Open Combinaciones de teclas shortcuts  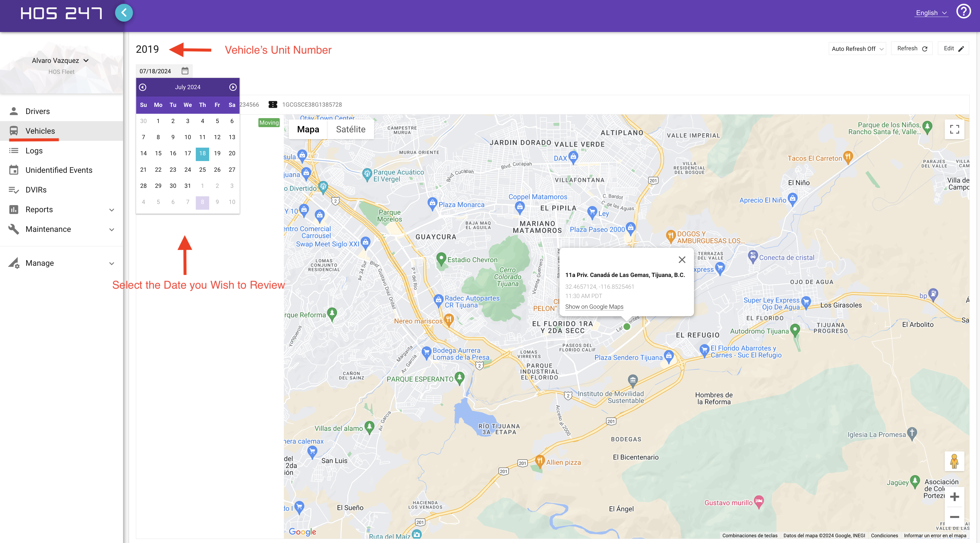pyautogui.click(x=749, y=535)
